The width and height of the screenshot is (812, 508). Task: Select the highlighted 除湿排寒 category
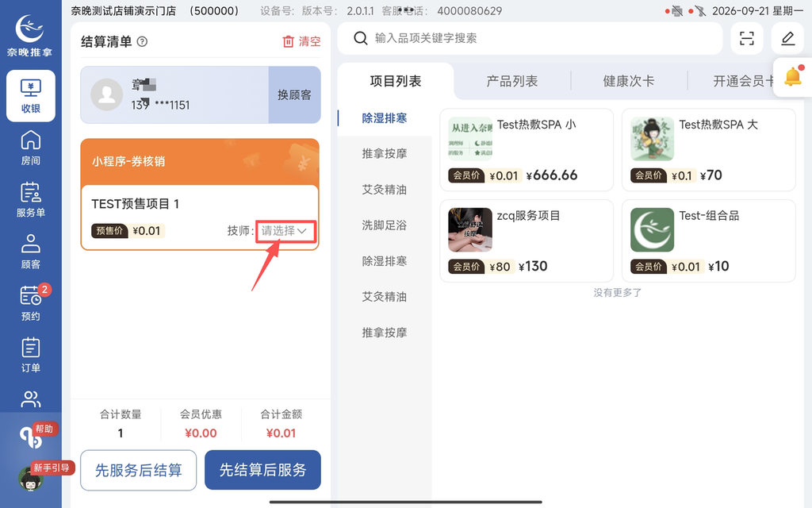[x=385, y=118]
